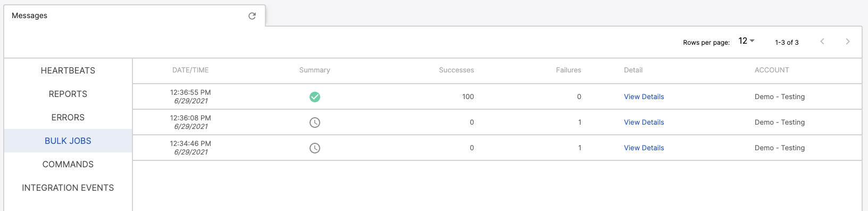The height and width of the screenshot is (211, 868).
Task: Click green success checkmark for 12:36:55 PM job
Action: click(315, 97)
